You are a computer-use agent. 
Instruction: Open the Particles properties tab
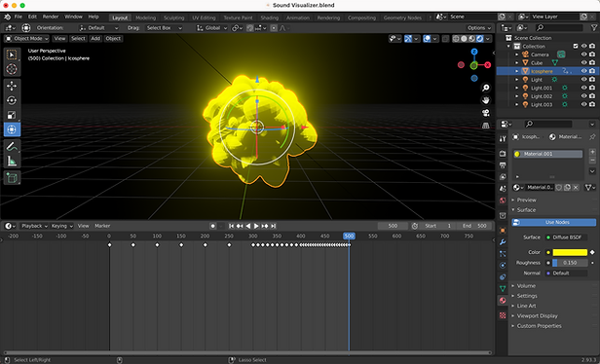(503, 254)
